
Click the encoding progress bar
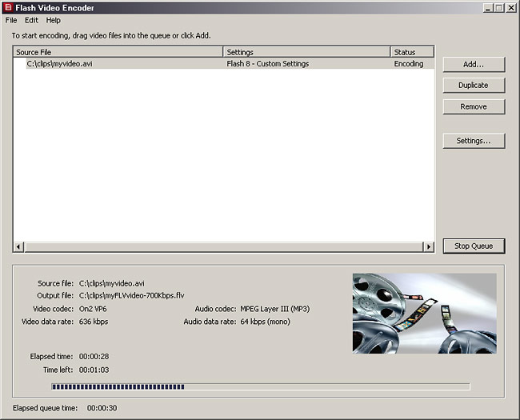click(x=261, y=386)
